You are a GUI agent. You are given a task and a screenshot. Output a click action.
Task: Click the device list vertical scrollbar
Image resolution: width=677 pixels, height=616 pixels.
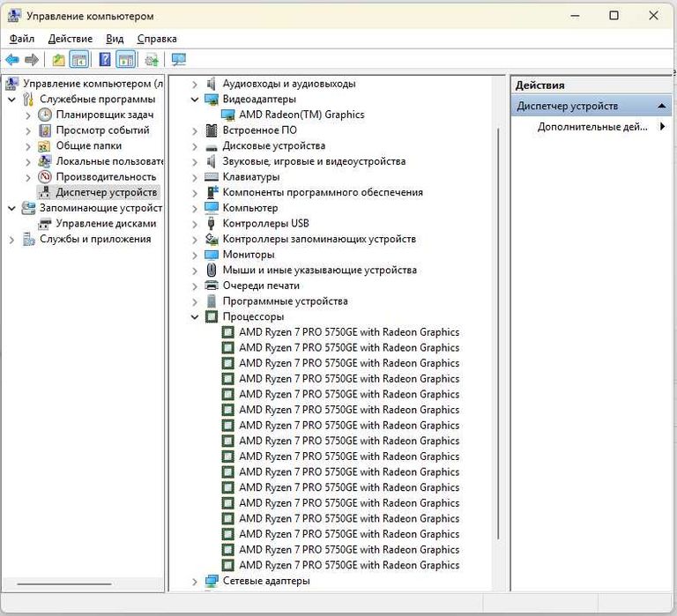pyautogui.click(x=498, y=333)
